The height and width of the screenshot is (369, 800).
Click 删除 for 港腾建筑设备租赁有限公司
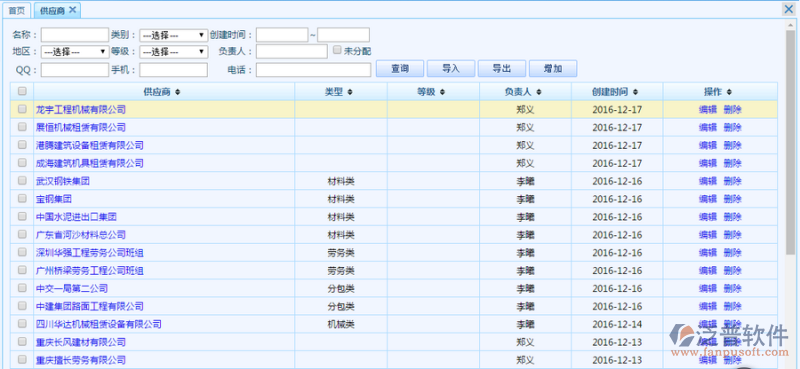click(732, 145)
